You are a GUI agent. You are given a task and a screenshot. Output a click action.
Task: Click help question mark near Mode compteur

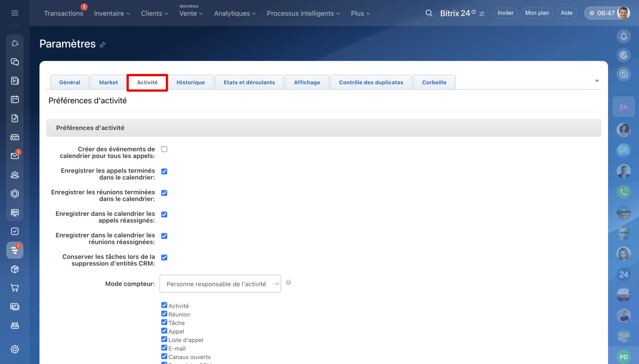click(x=289, y=283)
